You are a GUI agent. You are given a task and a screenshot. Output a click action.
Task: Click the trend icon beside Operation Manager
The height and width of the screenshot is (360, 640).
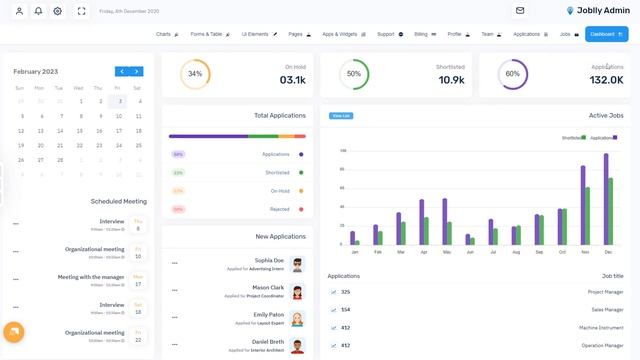[x=333, y=346]
